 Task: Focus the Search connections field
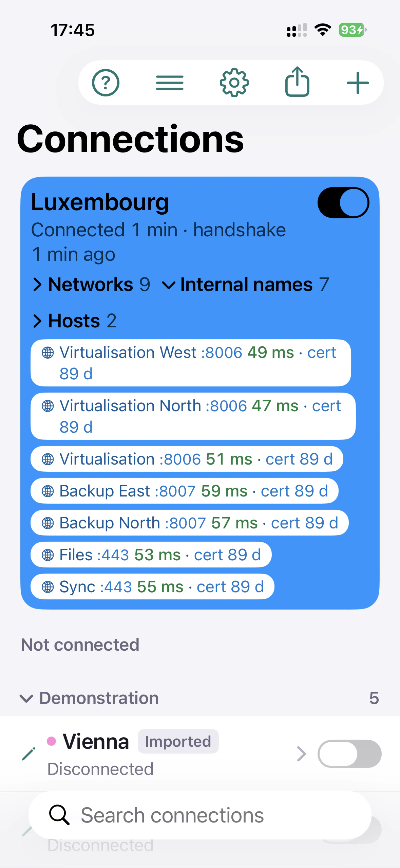point(200,815)
